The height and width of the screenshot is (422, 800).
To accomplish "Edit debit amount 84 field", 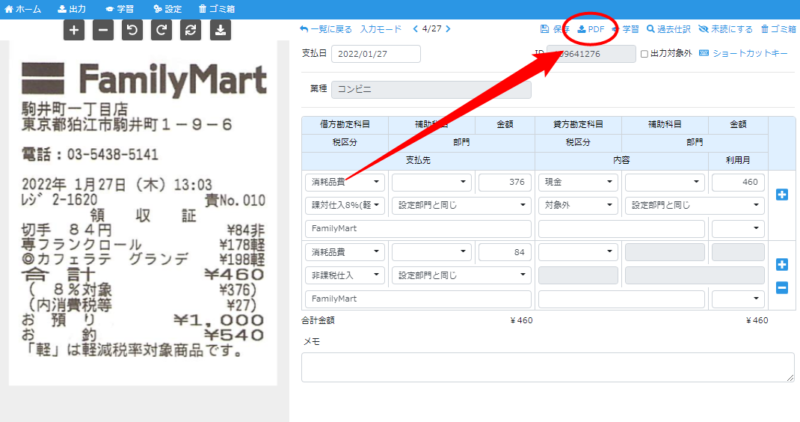I will coord(505,252).
